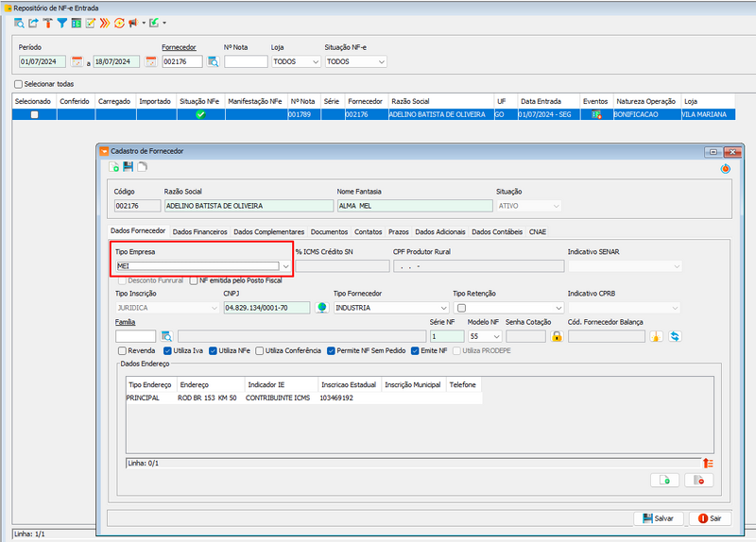The height and width of the screenshot is (542, 756).
Task: Click the new record icon in Cadastro de Fornecedor
Action: tap(113, 167)
